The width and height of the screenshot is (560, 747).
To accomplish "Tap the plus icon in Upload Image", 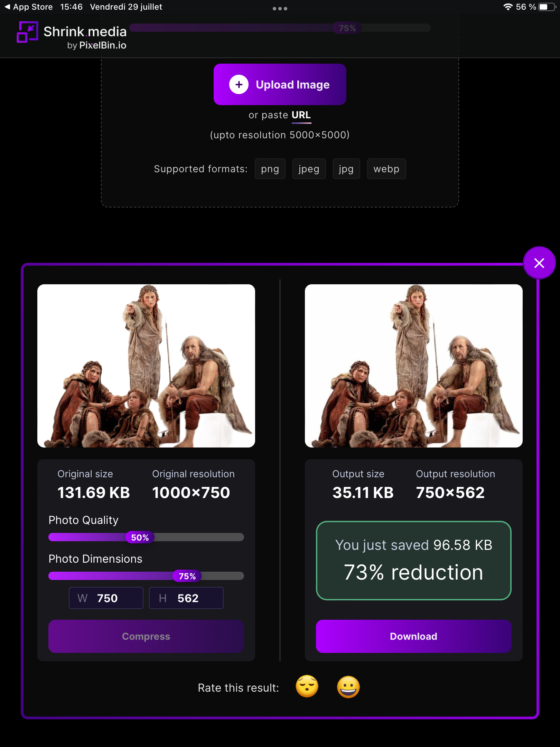I will [x=239, y=84].
